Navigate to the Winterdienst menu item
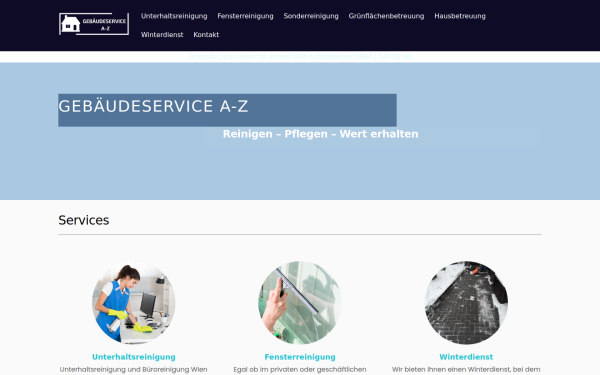600x375 pixels. (x=162, y=34)
